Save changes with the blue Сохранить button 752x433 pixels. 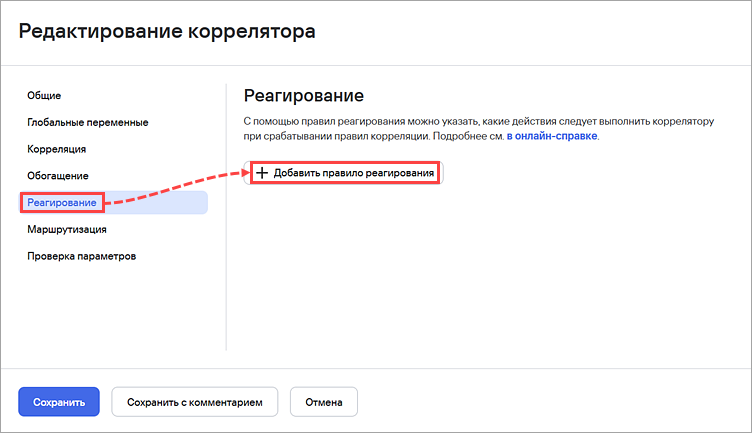click(x=59, y=402)
